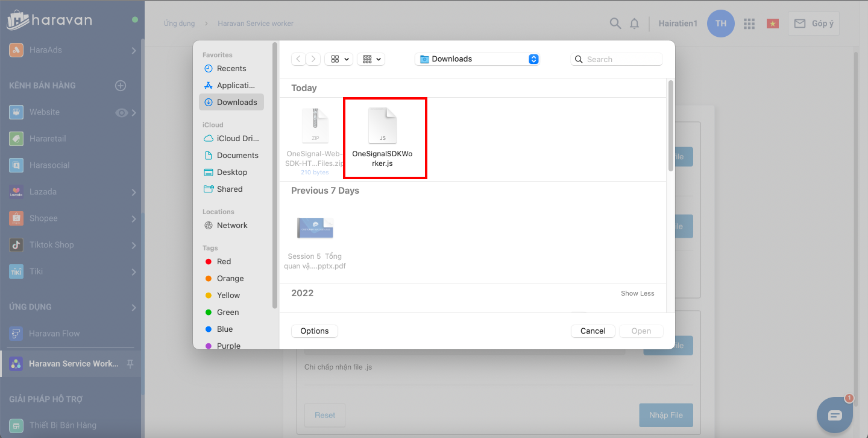Open the Hararetail channel
Image resolution: width=868 pixels, height=438 pixels.
pyautogui.click(x=48, y=139)
